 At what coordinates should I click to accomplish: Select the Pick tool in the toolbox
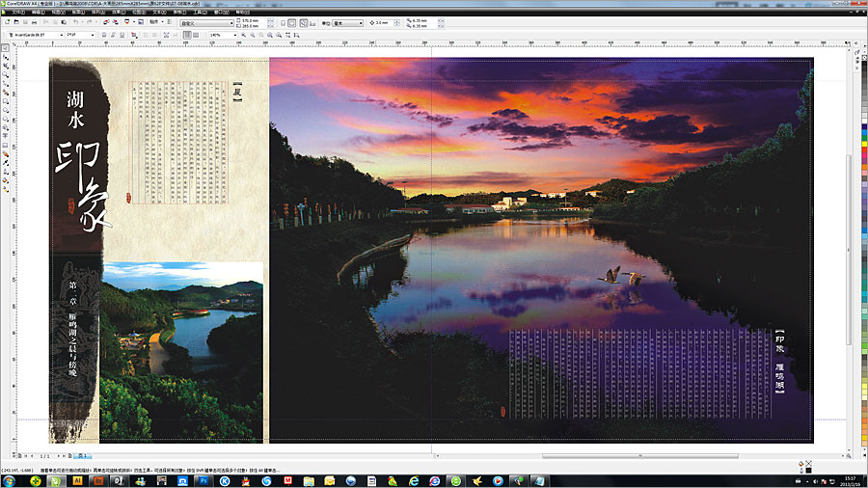tap(6, 47)
